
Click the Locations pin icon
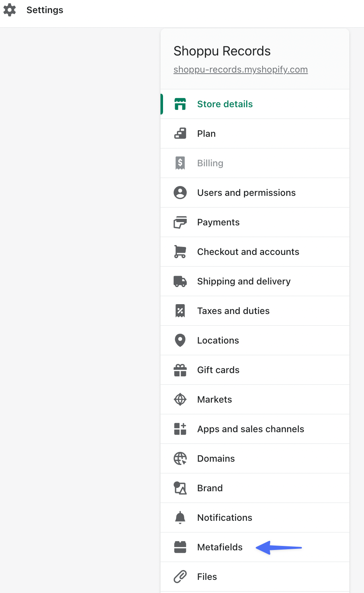[180, 340]
